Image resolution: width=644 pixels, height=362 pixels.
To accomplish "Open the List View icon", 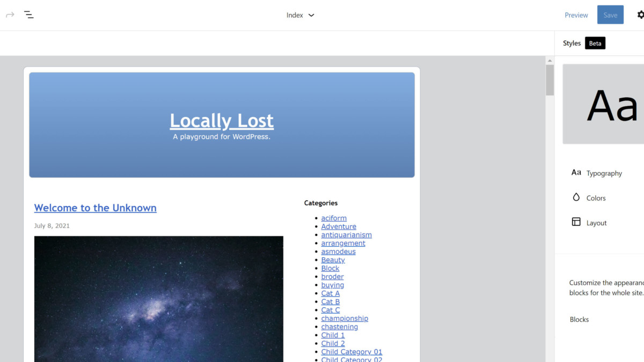I will click(29, 15).
